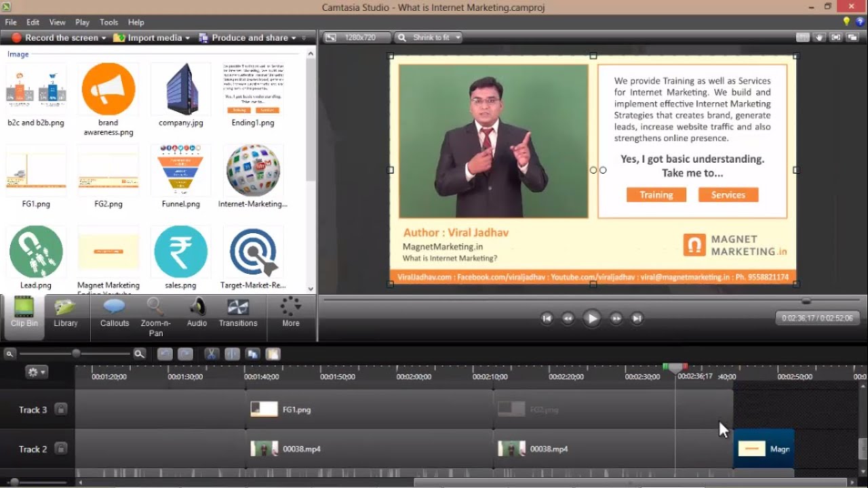Select the blue Magnet clip on Track 2
Screen dimensions: 868x488
[764, 449]
